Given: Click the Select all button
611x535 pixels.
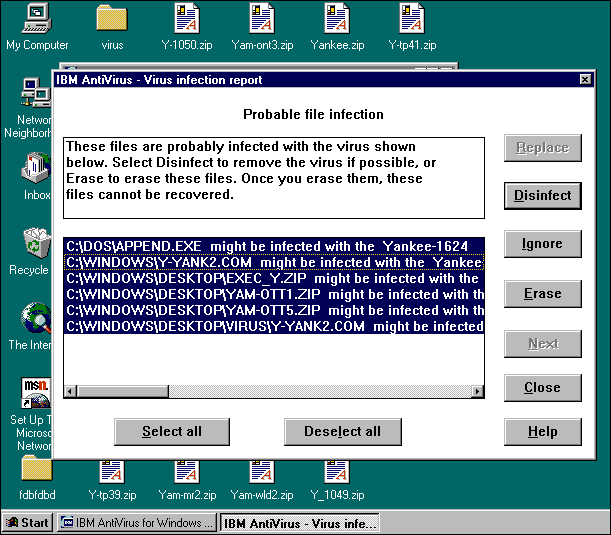Looking at the screenshot, I should pos(172,432).
